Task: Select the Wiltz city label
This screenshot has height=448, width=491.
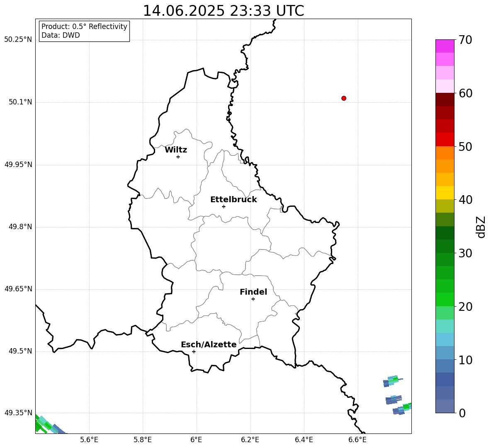Action: pyautogui.click(x=176, y=150)
